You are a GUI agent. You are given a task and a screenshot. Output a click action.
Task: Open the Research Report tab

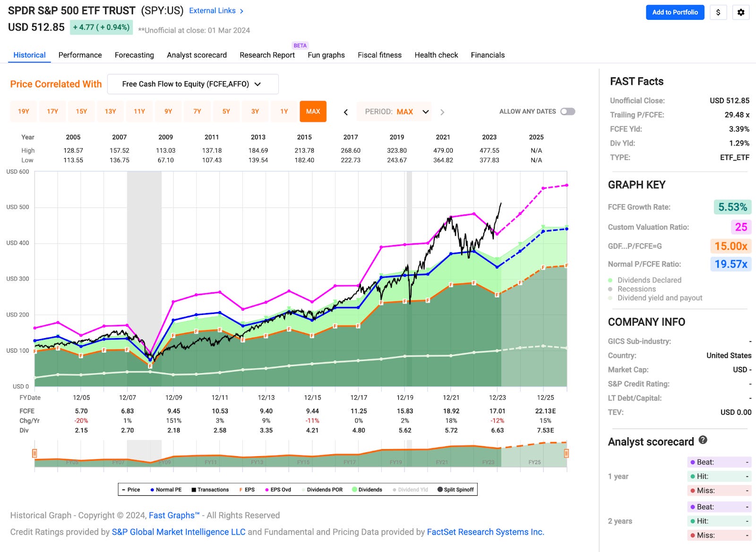[267, 55]
